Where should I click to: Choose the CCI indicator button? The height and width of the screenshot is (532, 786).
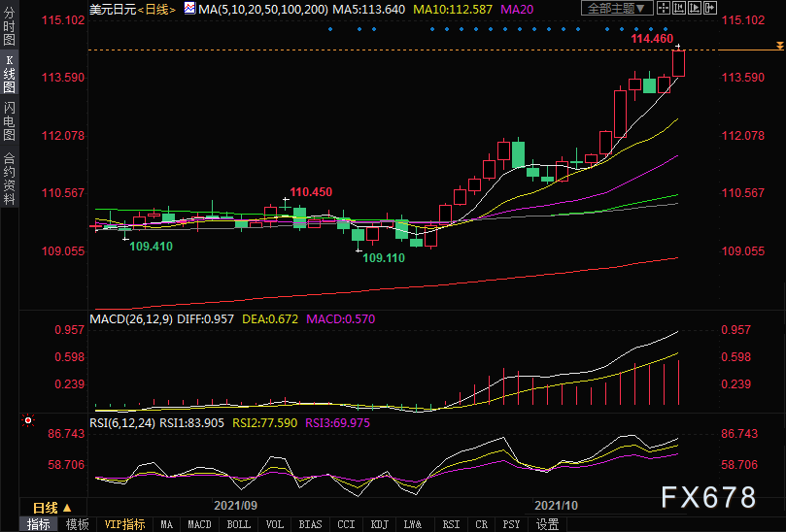(x=346, y=524)
